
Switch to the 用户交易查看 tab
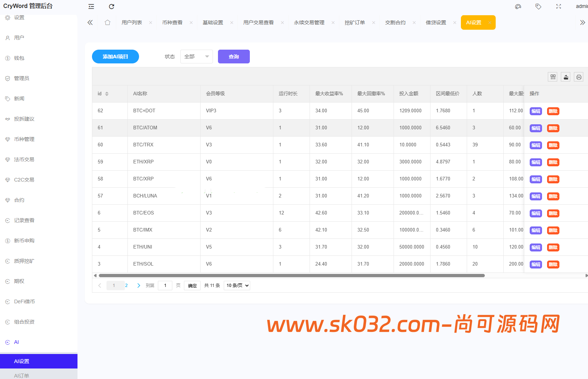259,22
